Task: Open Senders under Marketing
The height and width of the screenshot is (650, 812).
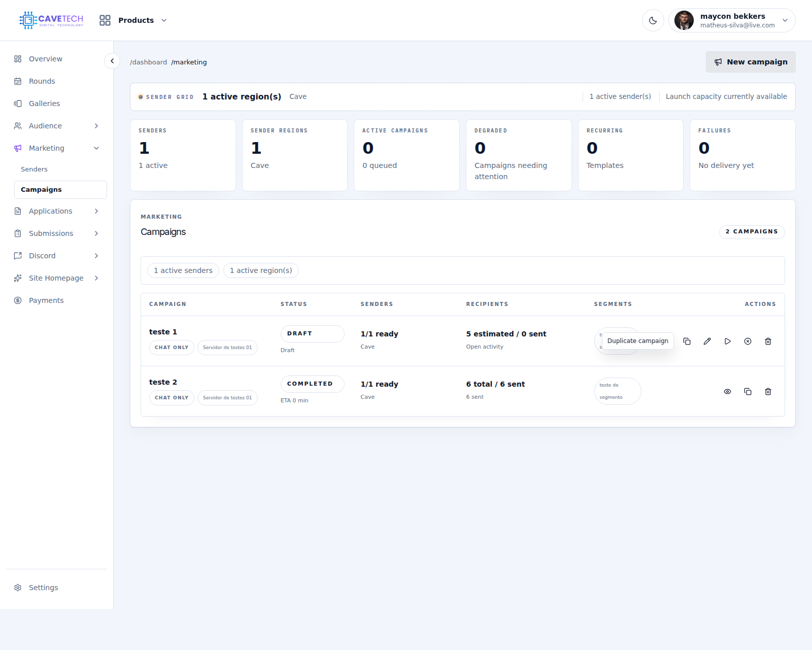Action: (34, 169)
